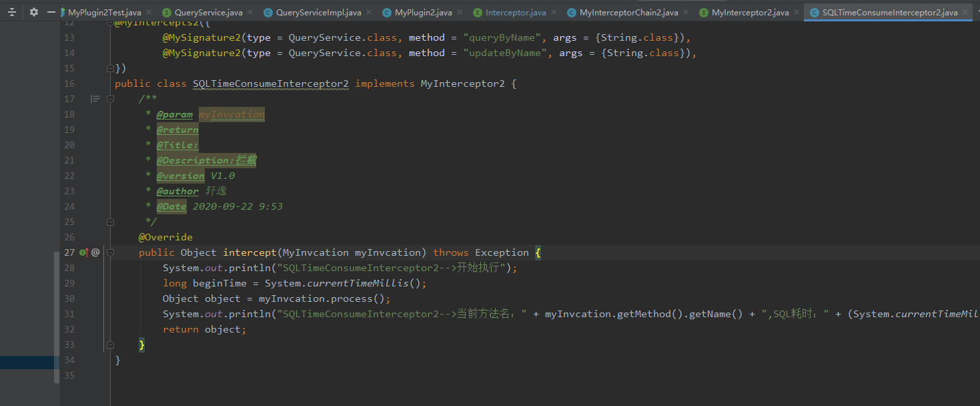Close the SQLTimeConsumeInterceptor2.java tab

coord(965,13)
